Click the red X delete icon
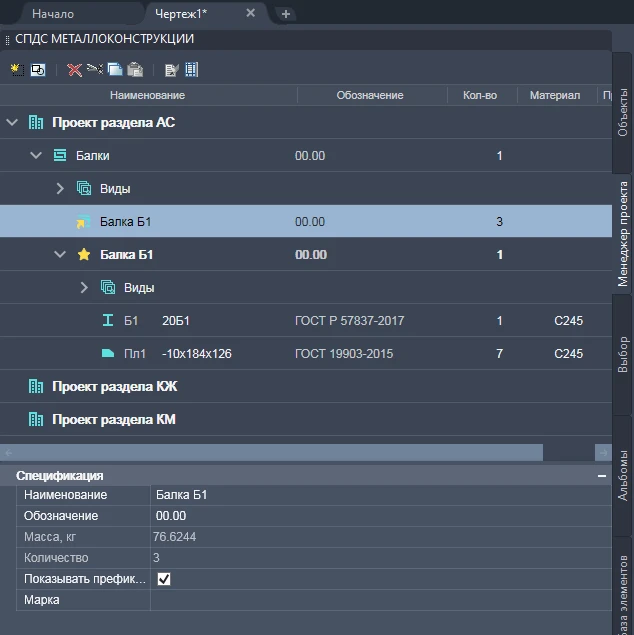The height and width of the screenshot is (635, 634). click(x=74, y=70)
